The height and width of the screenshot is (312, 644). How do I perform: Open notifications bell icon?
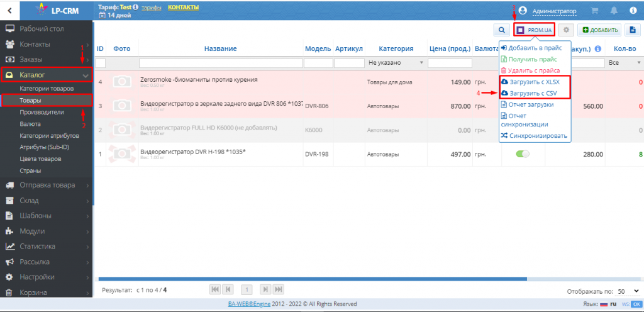pyautogui.click(x=614, y=11)
